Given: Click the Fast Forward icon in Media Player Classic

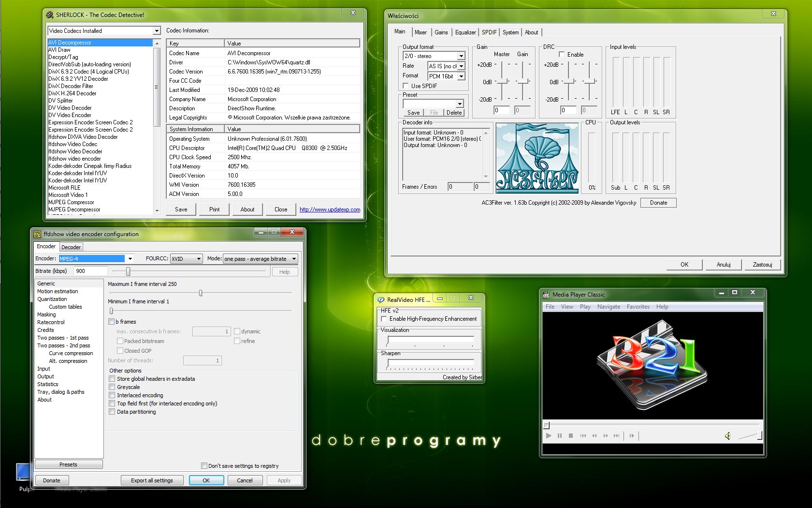Looking at the screenshot, I should (606, 435).
